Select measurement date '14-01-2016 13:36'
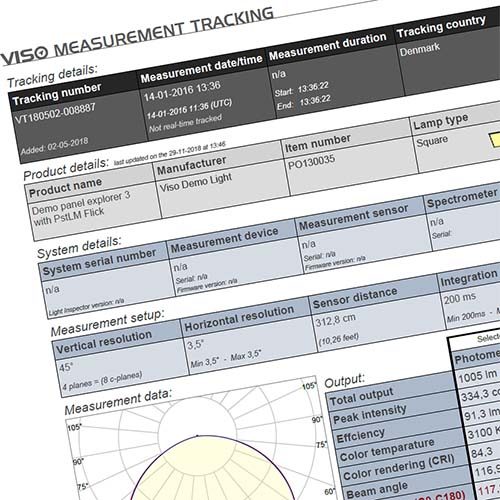The width and height of the screenshot is (500, 500). (x=182, y=91)
